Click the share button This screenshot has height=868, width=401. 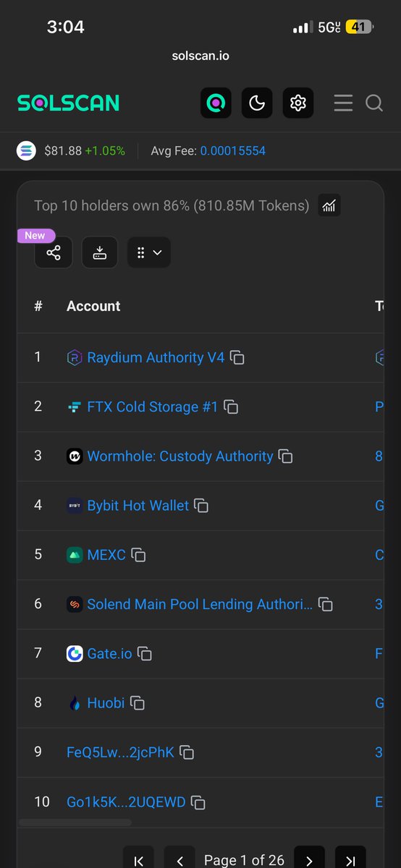point(54,252)
